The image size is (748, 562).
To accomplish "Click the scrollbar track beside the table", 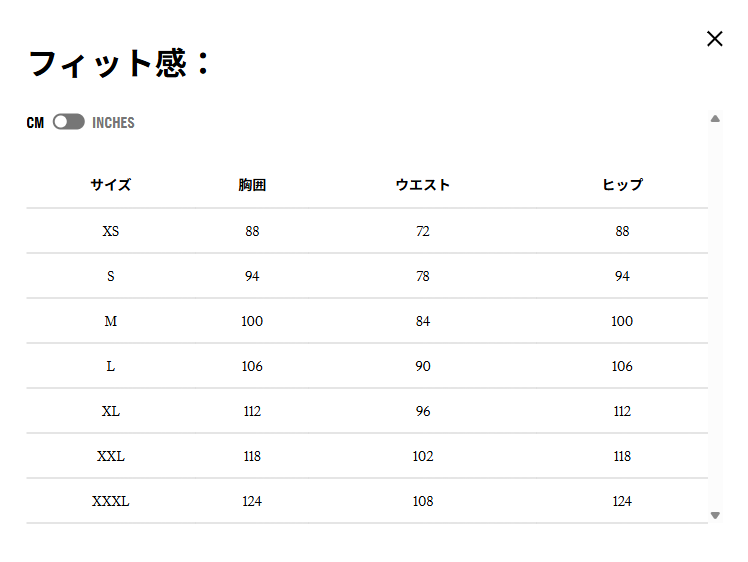I will (x=715, y=320).
